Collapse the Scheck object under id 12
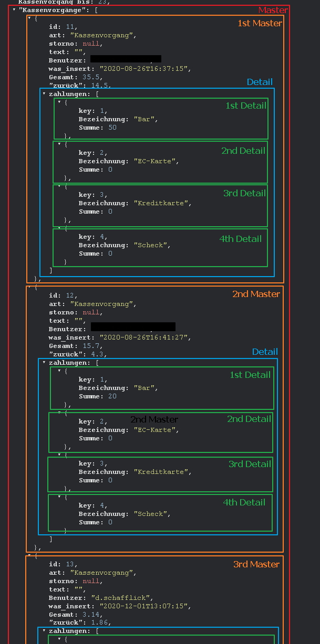320x644 pixels. [x=59, y=497]
